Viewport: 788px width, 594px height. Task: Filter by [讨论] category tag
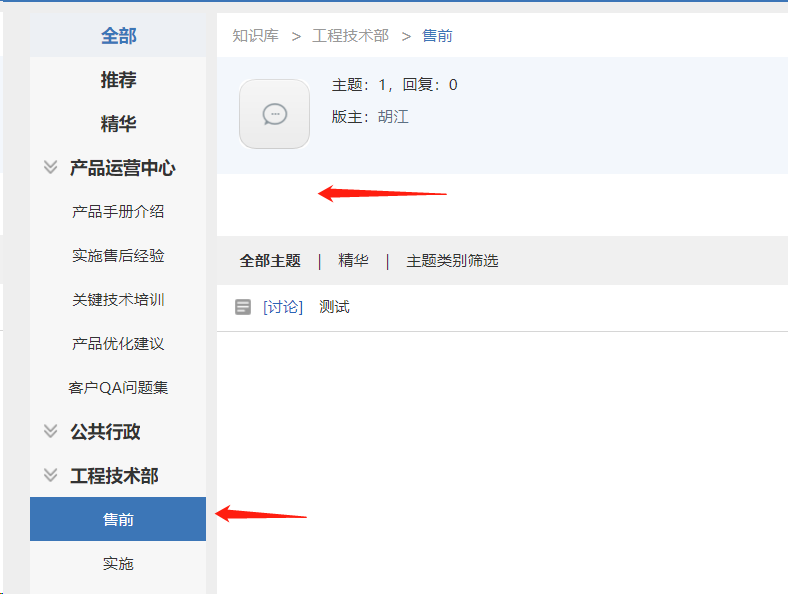coord(283,307)
